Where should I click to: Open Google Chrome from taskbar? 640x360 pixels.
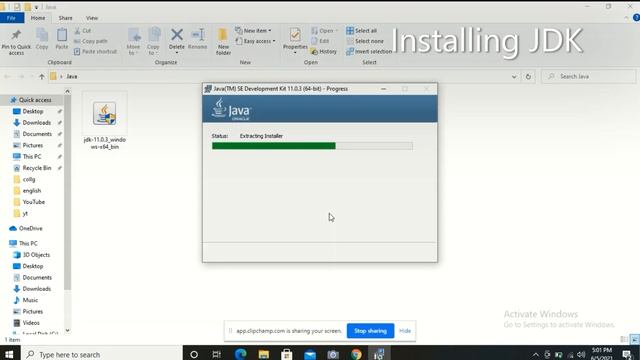[x=356, y=354]
